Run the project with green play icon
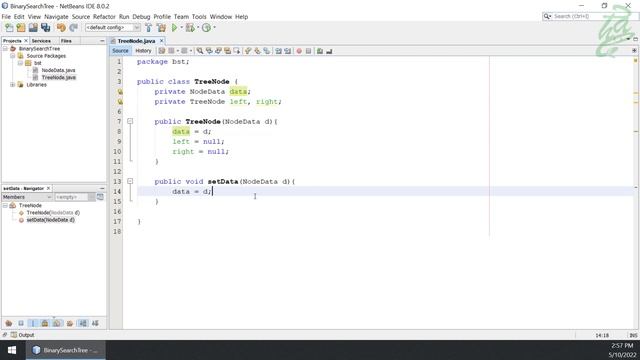The height and width of the screenshot is (360, 640). coord(175,28)
